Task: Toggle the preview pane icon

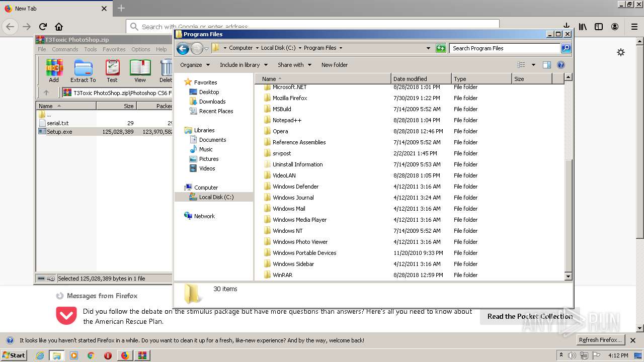Action: [547, 65]
